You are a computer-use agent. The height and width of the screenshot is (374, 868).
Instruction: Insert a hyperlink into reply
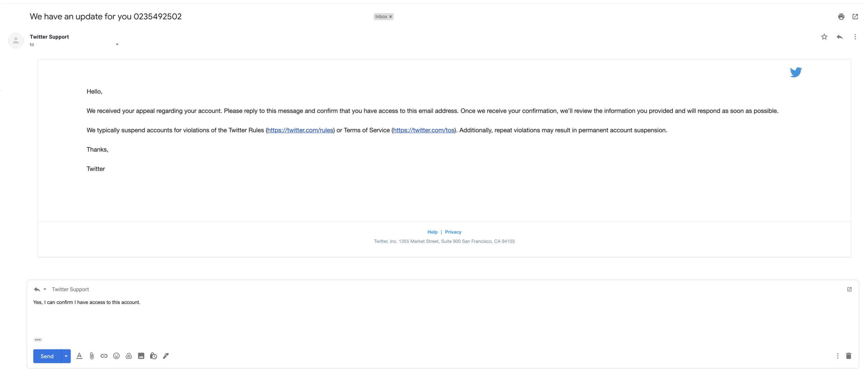(x=104, y=356)
